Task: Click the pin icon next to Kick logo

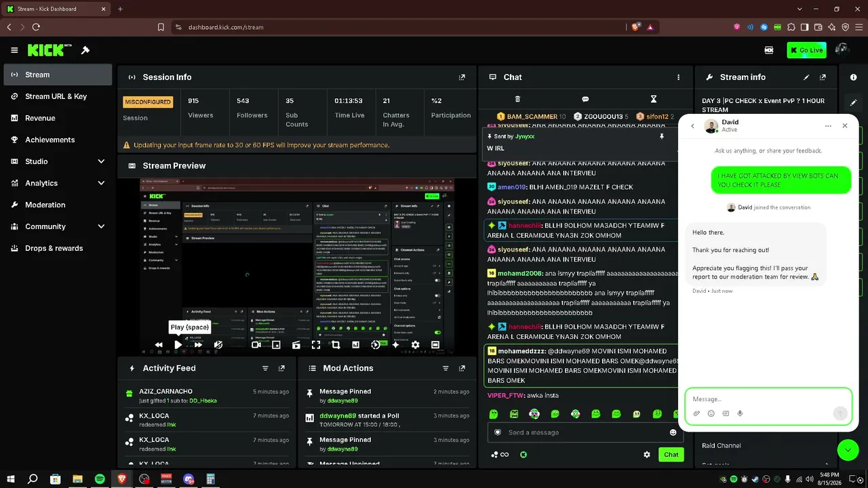Action: click(85, 50)
